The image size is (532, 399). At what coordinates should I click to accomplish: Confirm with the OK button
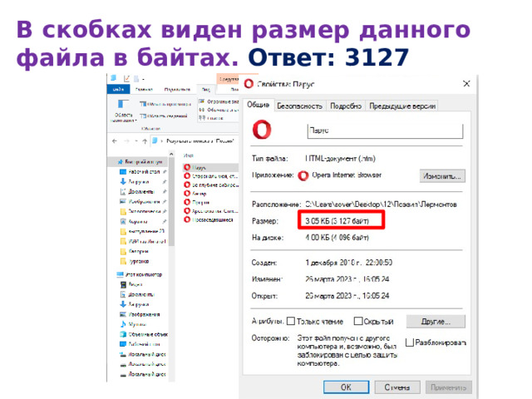pyautogui.click(x=346, y=387)
